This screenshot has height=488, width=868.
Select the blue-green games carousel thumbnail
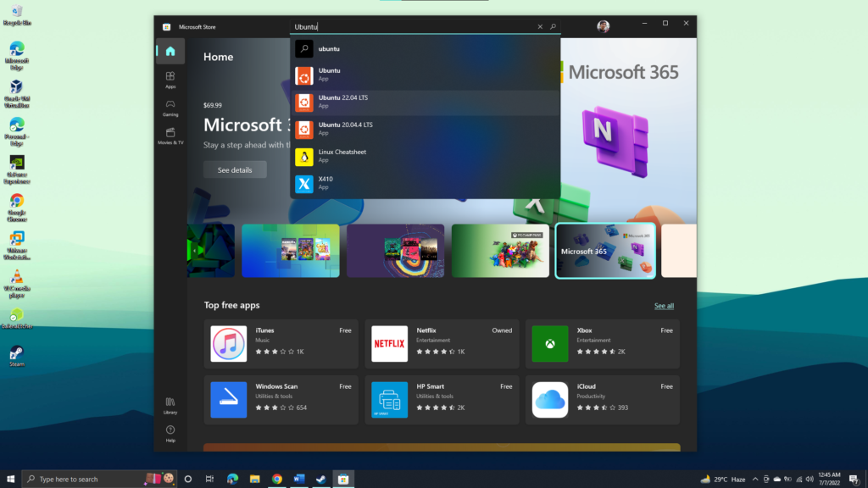tap(291, 251)
